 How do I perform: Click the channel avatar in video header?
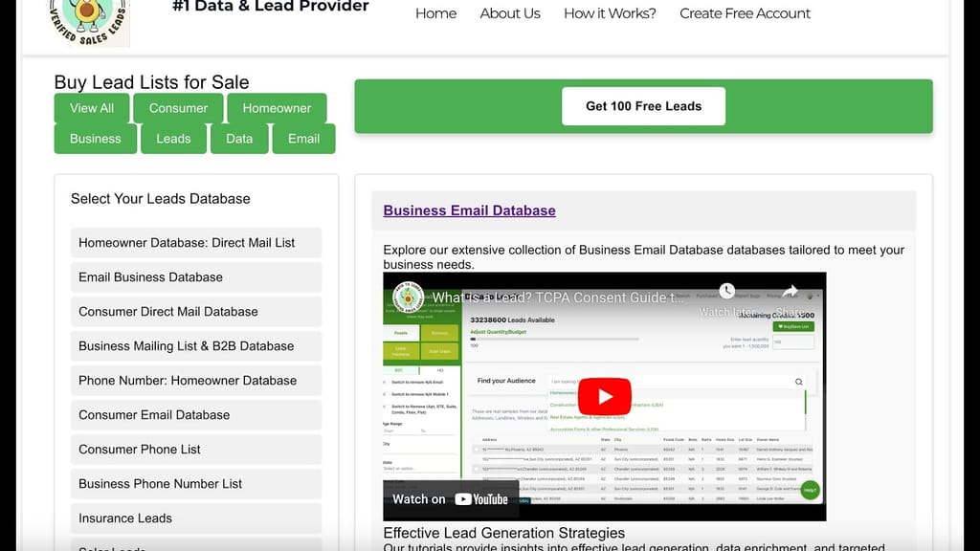click(409, 297)
